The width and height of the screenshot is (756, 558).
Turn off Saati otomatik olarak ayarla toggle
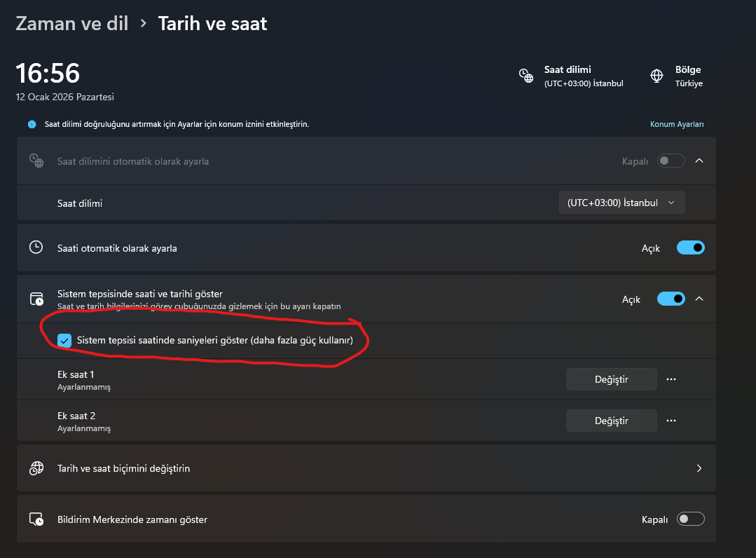point(690,247)
